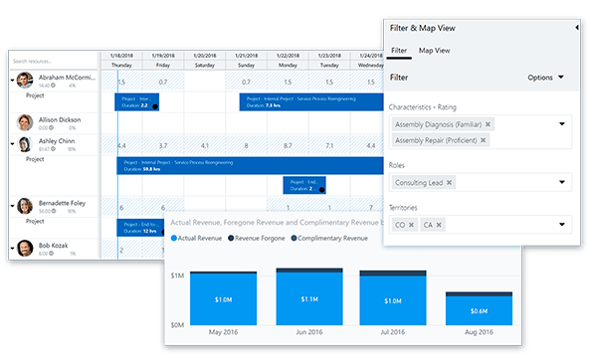591x364 pixels.
Task: Remove the CA territory tag
Action: (x=439, y=225)
